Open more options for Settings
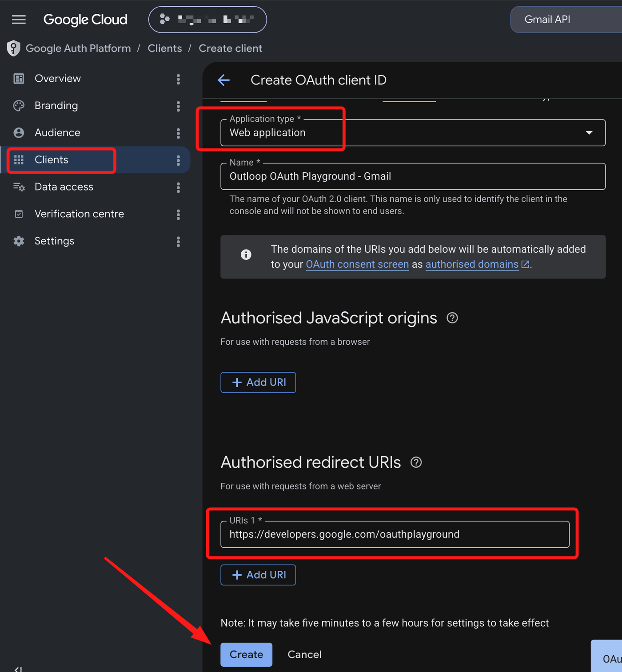Screen dimensions: 622x672 tap(178, 242)
